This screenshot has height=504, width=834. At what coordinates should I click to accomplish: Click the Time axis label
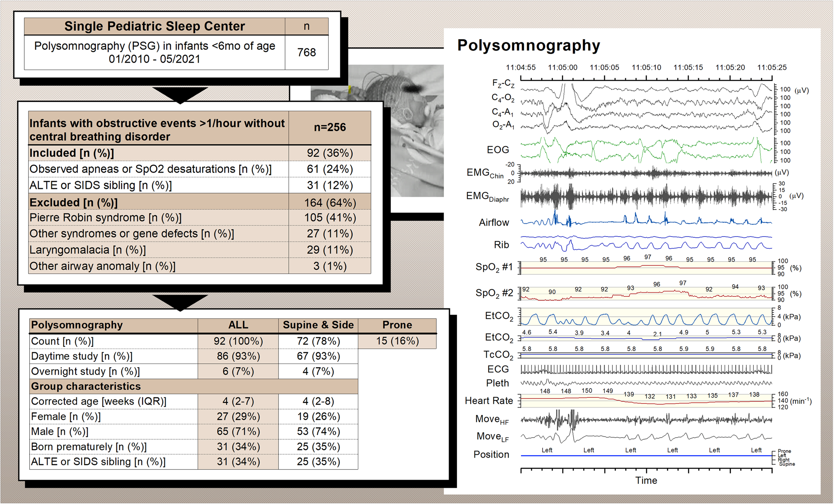click(x=646, y=481)
